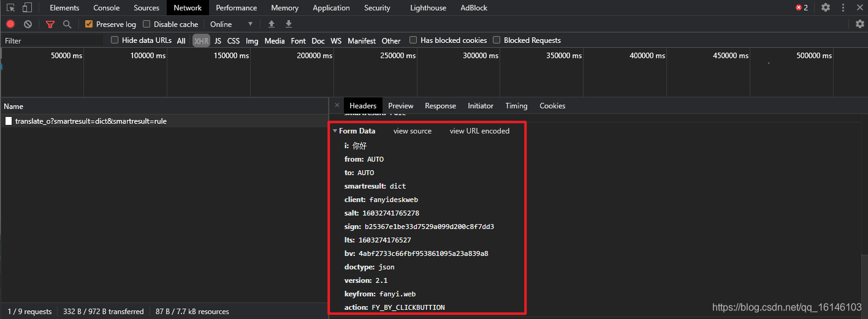868x319 pixels.
Task: Click the bv value 4abf2733c66f...
Action: tap(424, 253)
